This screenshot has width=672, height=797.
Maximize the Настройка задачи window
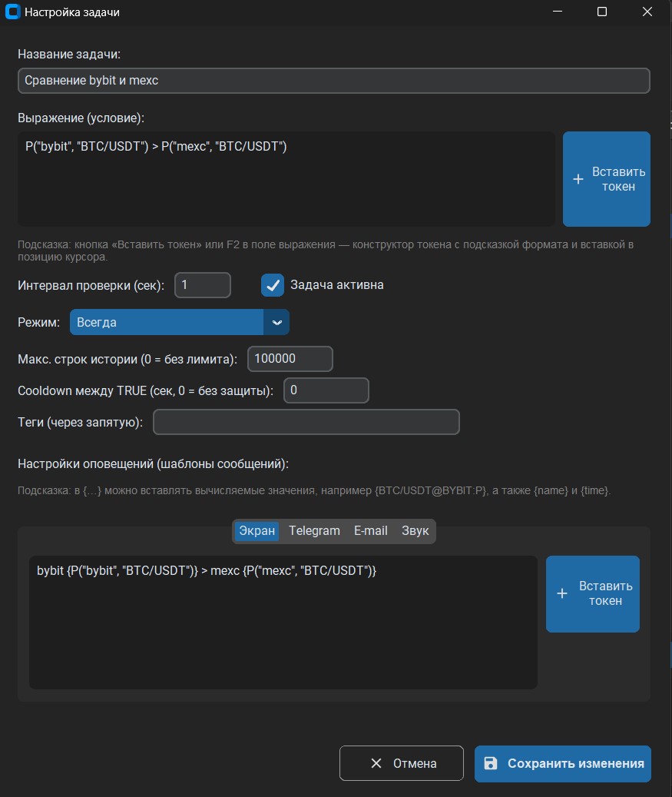(602, 12)
